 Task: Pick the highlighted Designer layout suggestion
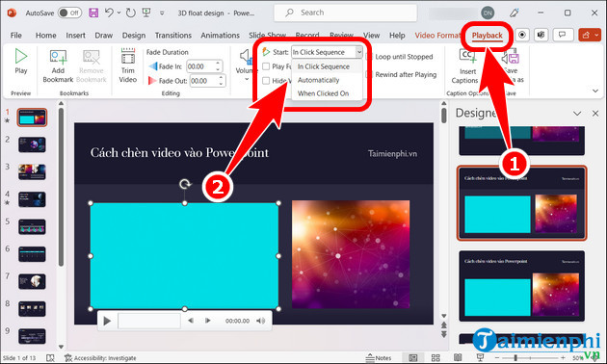521,203
